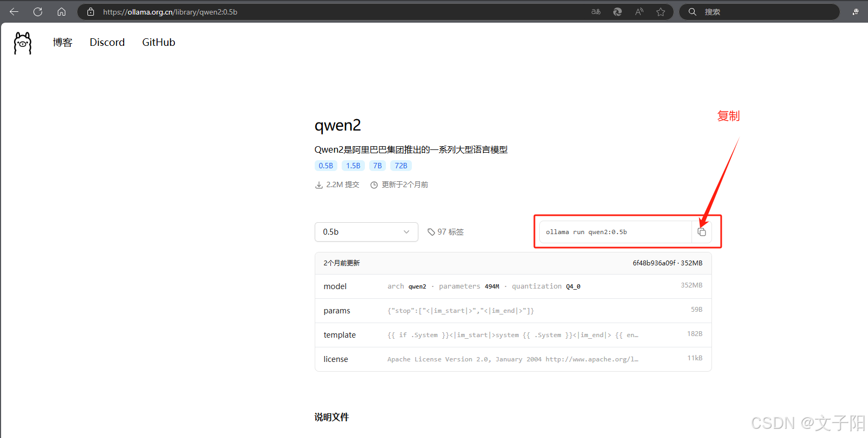Image resolution: width=868 pixels, height=438 pixels.
Task: Open the params file row
Action: 513,311
